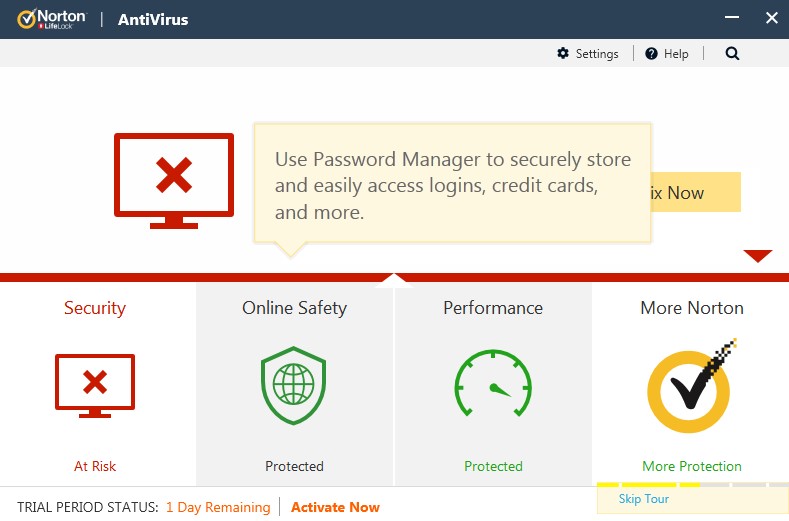Click the Fix Now button
The width and height of the screenshot is (789, 521).
pos(696,192)
